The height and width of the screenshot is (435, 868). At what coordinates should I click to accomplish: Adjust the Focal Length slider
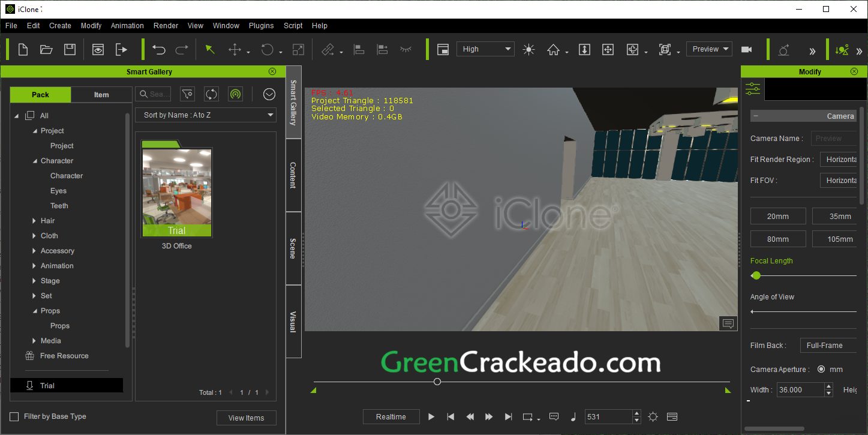click(756, 275)
